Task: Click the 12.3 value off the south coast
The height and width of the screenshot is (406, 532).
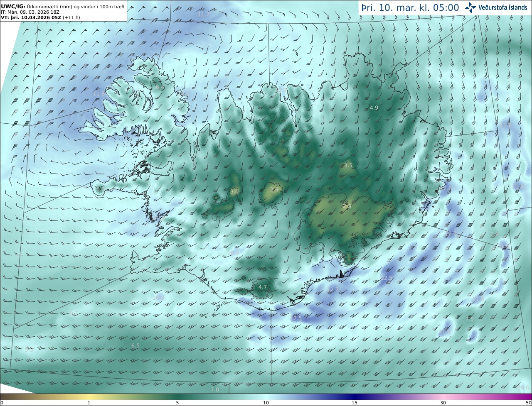Action: pos(334,289)
